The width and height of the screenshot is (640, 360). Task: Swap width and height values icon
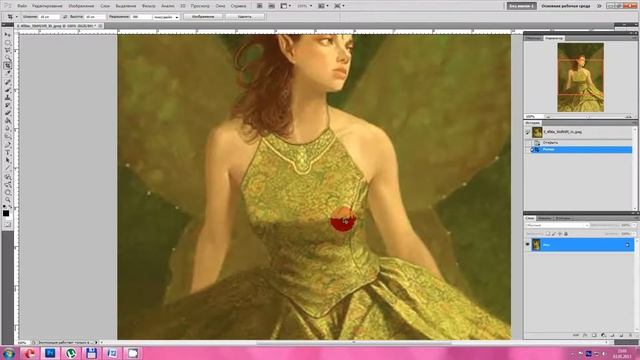click(x=65, y=17)
